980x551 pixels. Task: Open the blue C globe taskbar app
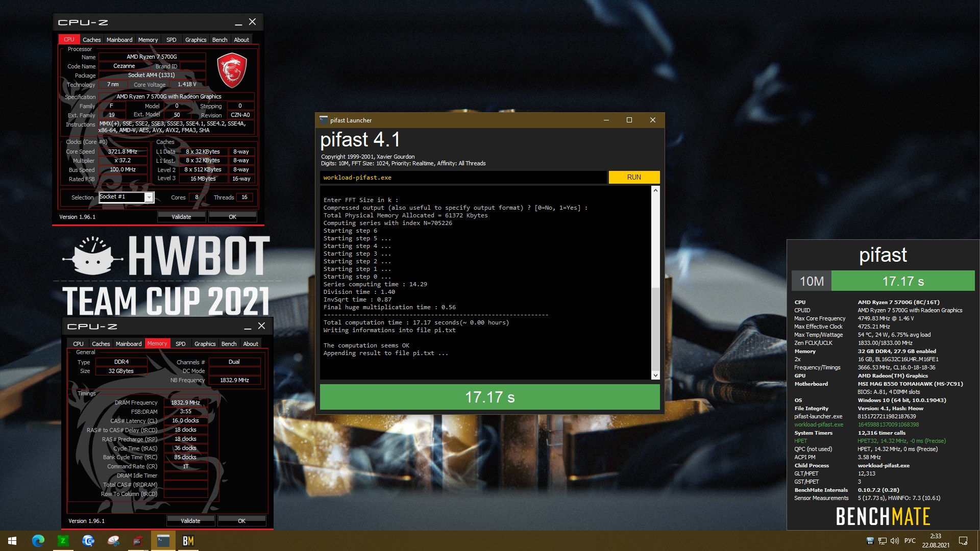click(88, 541)
